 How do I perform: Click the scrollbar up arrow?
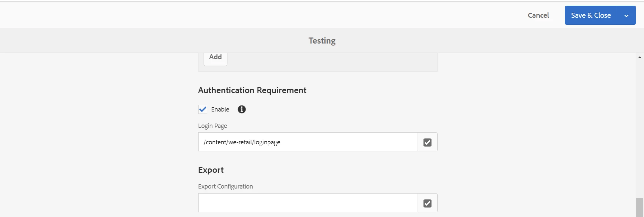tap(640, 58)
